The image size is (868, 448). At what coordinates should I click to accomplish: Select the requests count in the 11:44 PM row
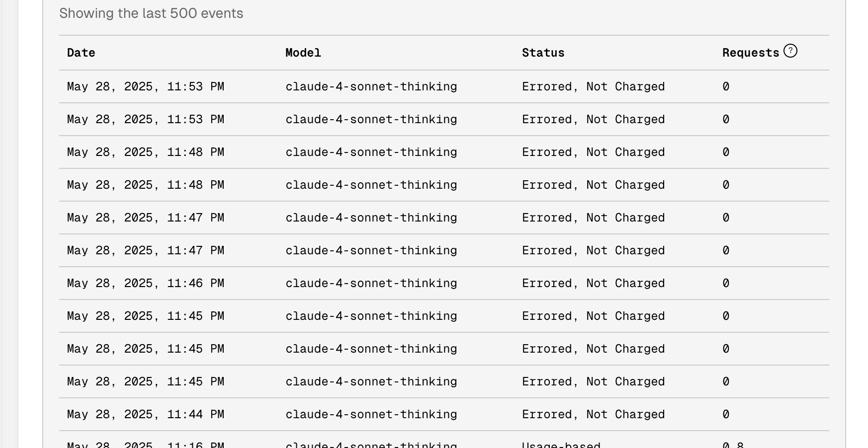(x=726, y=415)
